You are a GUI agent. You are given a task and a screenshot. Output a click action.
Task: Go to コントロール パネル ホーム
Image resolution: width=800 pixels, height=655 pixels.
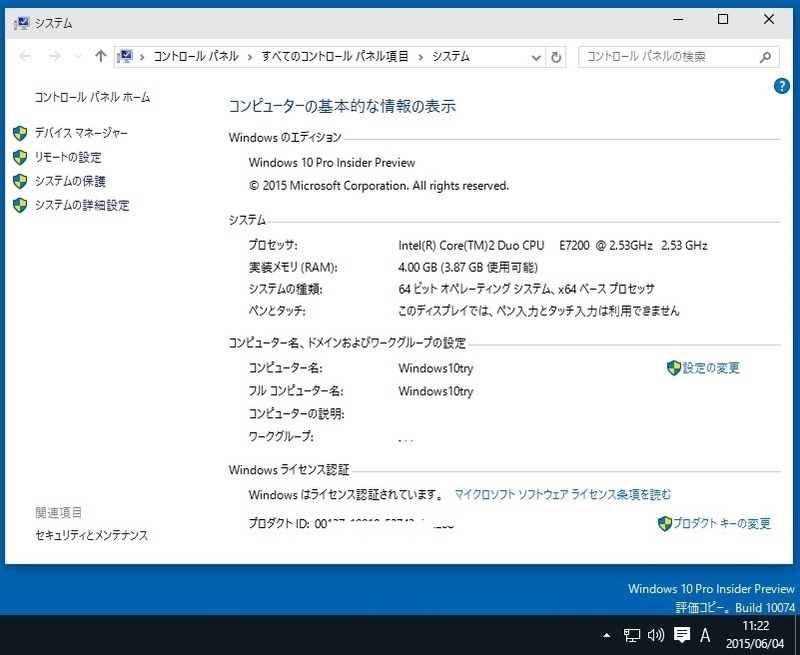click(x=92, y=97)
